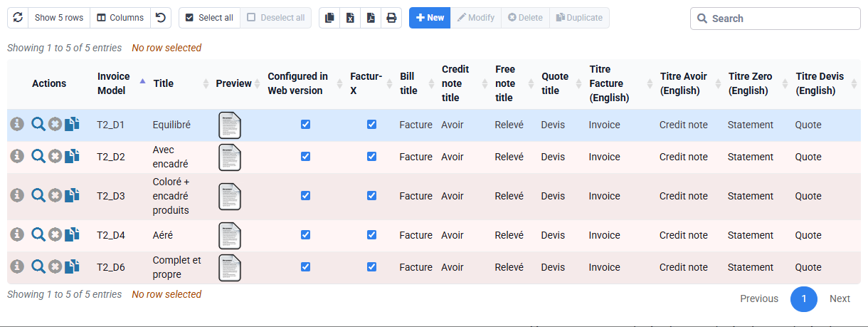Open preview thumbnail for Complet et propre
868x327 pixels.
click(x=230, y=267)
